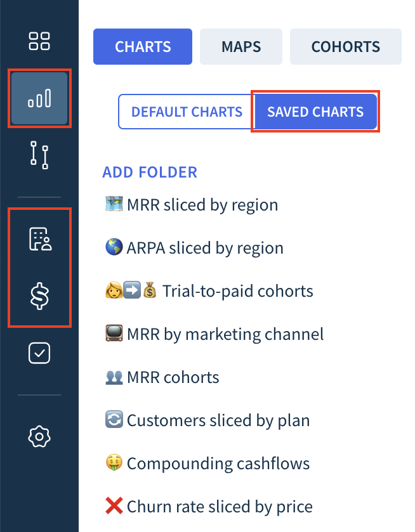Open the checkmark tasks icon
Viewport: 415px width, 532px height.
[39, 353]
